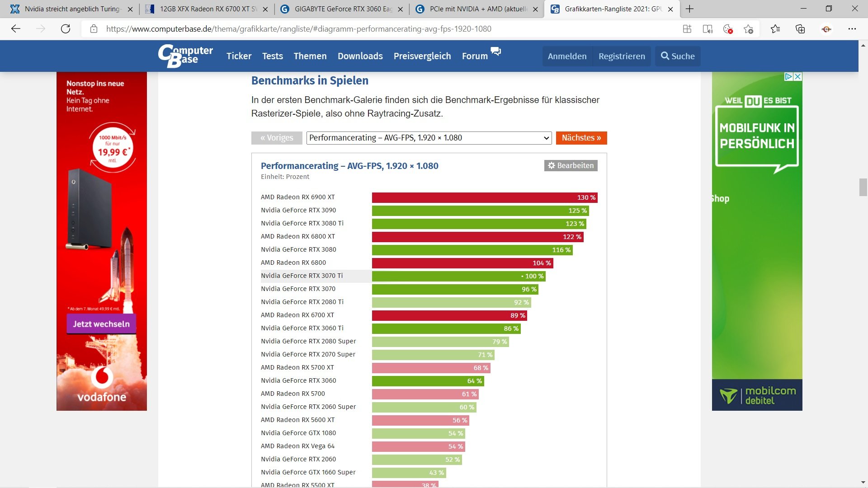This screenshot has width=868, height=488.
Task: Click the Ryzen profile avatar
Action: click(826, 29)
